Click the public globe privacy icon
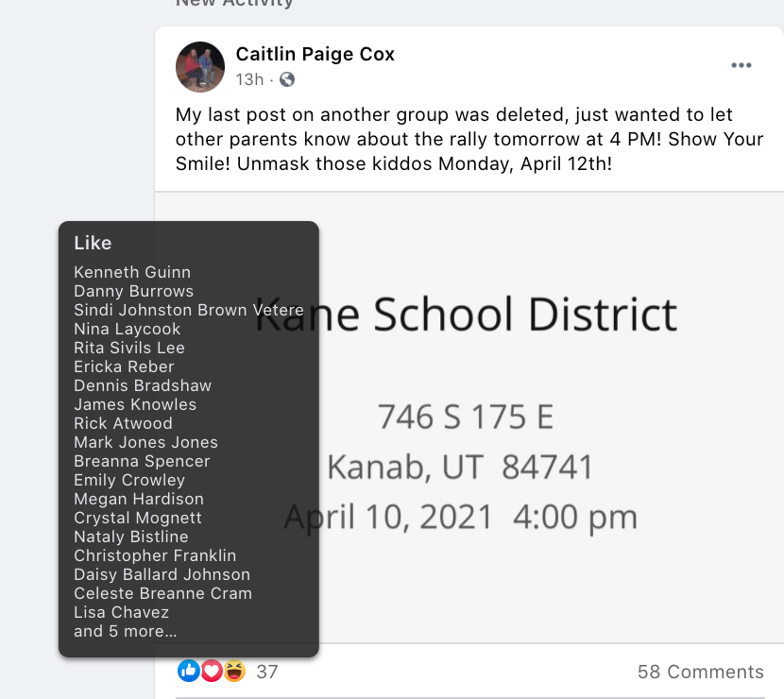This screenshot has width=784, height=699. pyautogui.click(x=287, y=79)
